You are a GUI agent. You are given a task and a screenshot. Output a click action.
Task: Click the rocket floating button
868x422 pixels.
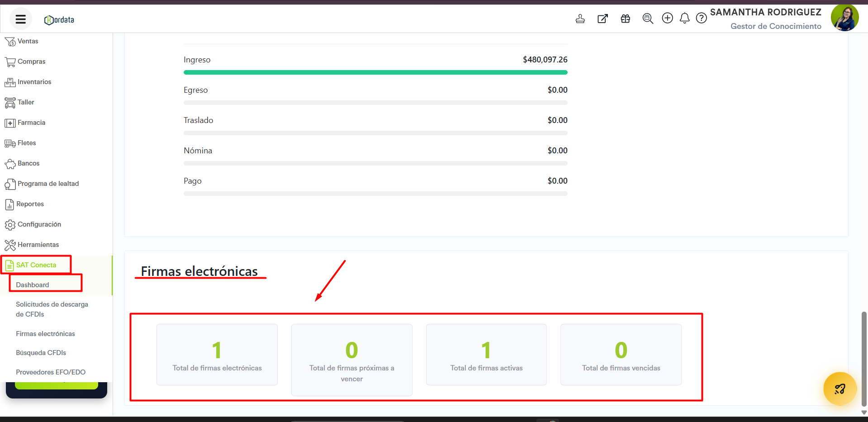click(x=840, y=389)
